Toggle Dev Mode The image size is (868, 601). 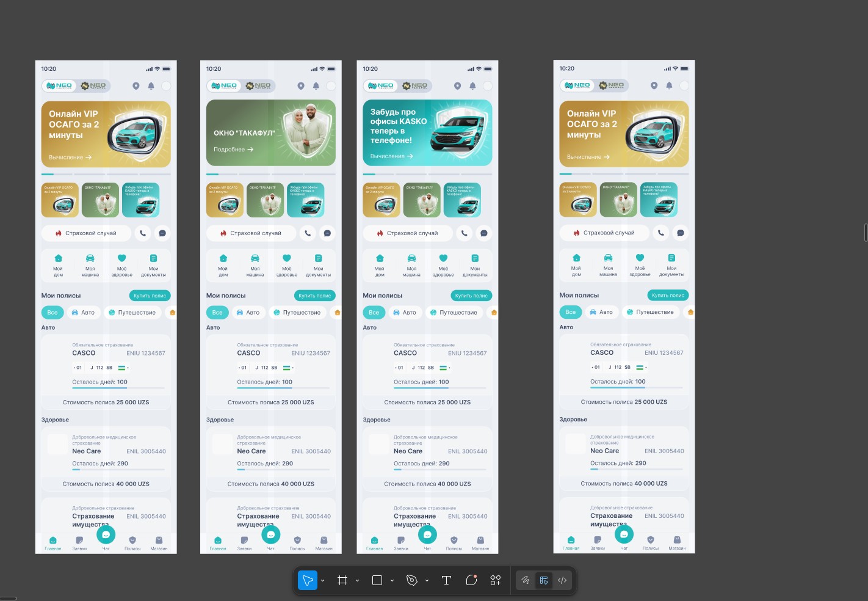pos(562,580)
